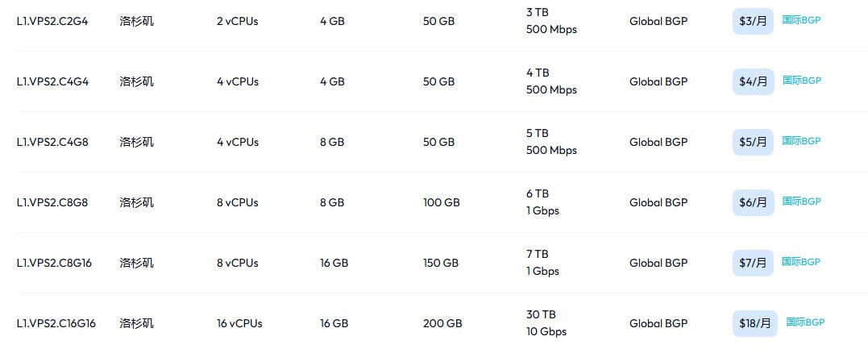Viewport: 868px width, 353px height.
Task: Select plan name L1.VPS2.C16G16
Action: 56,323
